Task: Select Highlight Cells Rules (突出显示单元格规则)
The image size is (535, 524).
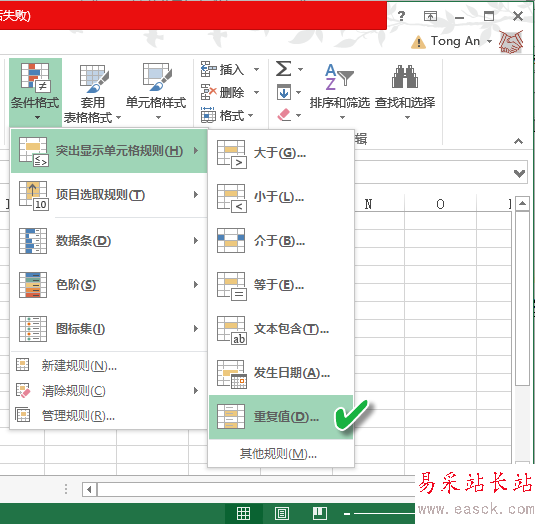Action: coord(109,151)
